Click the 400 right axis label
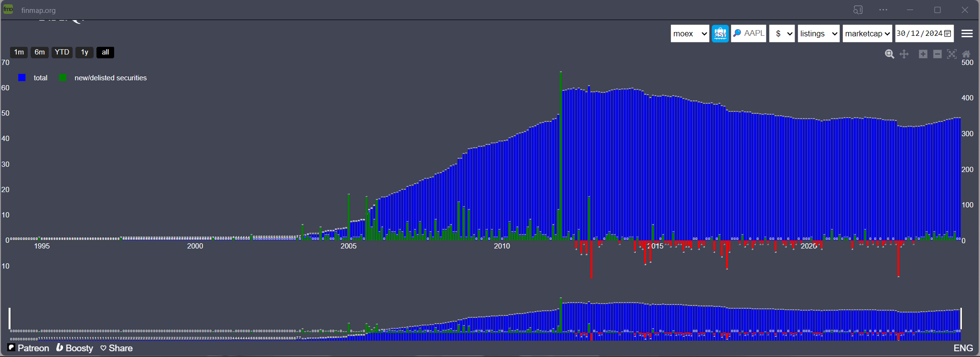980x357 pixels. 968,98
